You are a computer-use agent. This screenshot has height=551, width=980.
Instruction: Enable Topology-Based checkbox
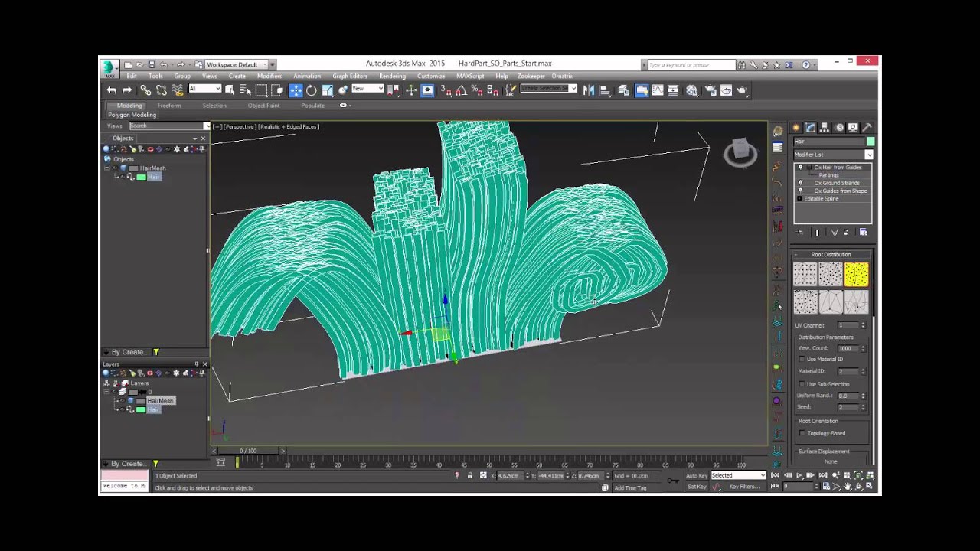point(802,433)
